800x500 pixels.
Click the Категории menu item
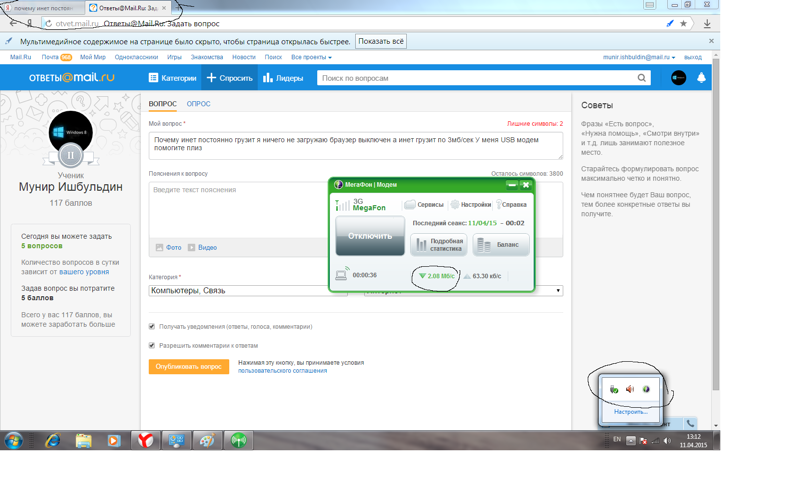click(x=172, y=78)
